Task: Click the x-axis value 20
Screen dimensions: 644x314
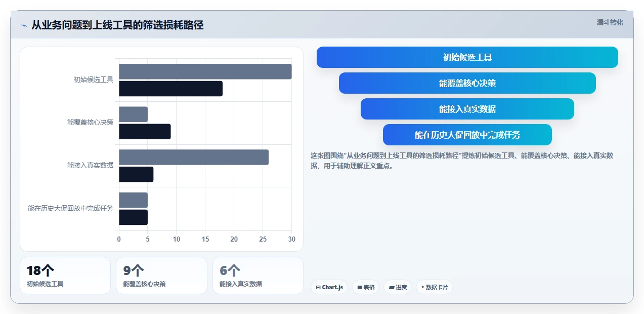Action: pos(234,239)
